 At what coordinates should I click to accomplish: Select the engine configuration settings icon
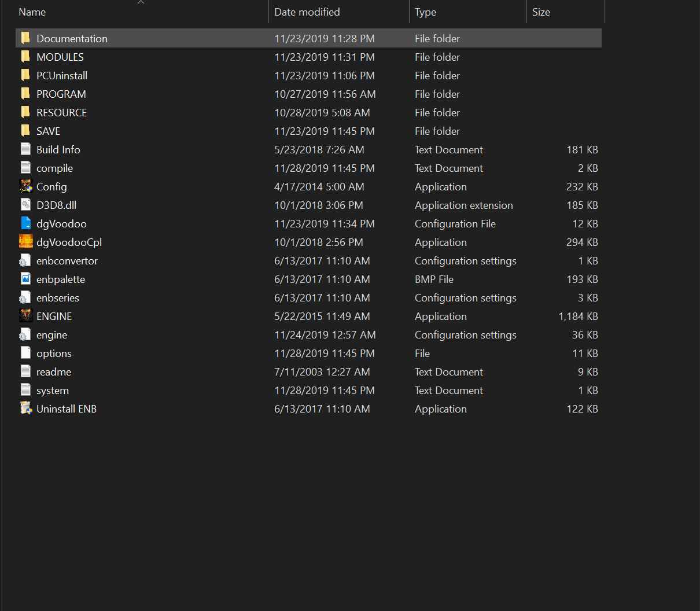tap(25, 334)
